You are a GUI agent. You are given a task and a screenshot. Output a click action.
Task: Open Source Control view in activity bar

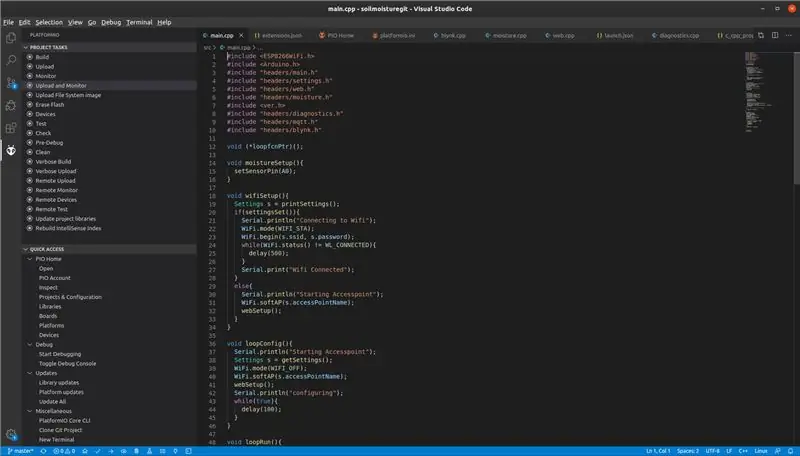11,83
